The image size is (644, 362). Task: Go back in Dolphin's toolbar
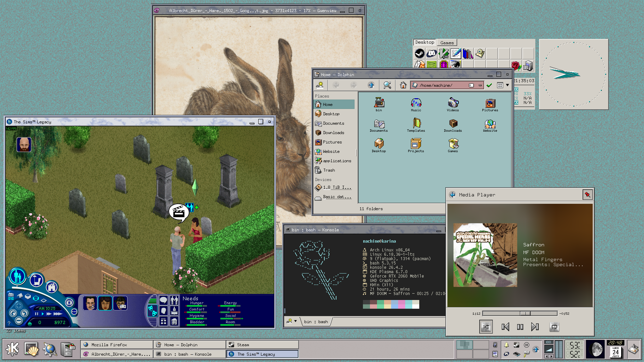tap(336, 85)
